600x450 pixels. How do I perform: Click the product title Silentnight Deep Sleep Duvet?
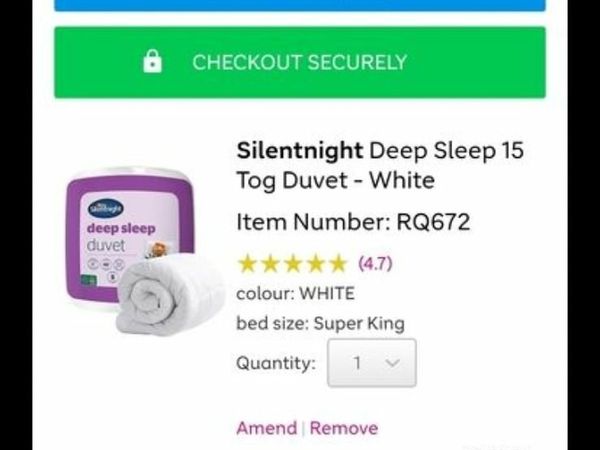pos(380,165)
